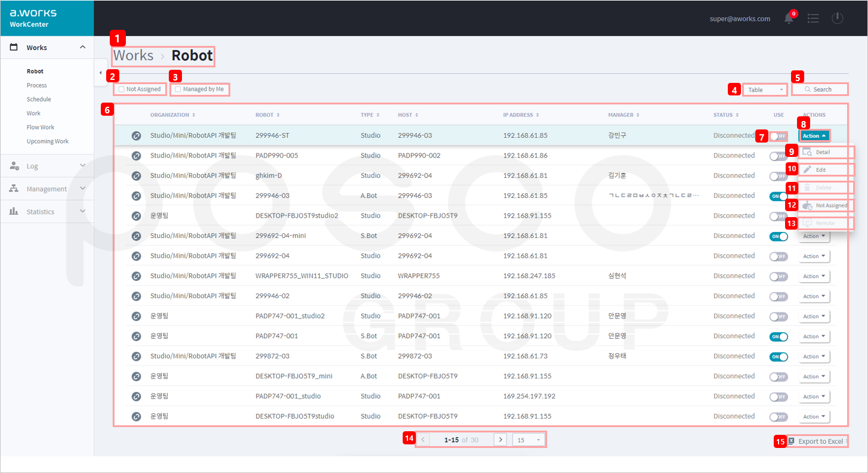Open Action dropdown for WRAPPER755_WIN11_STUDIO

[x=814, y=276]
